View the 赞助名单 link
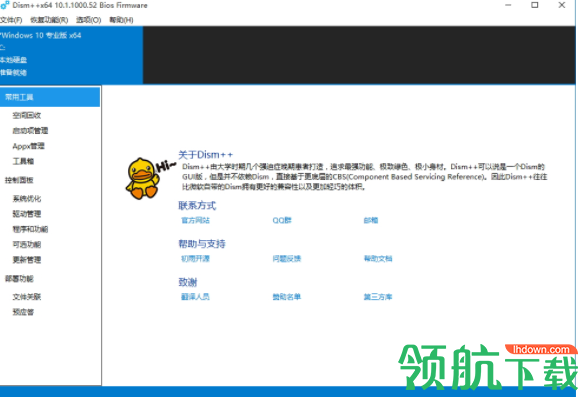Image resolution: width=578 pixels, height=397 pixels. (287, 297)
